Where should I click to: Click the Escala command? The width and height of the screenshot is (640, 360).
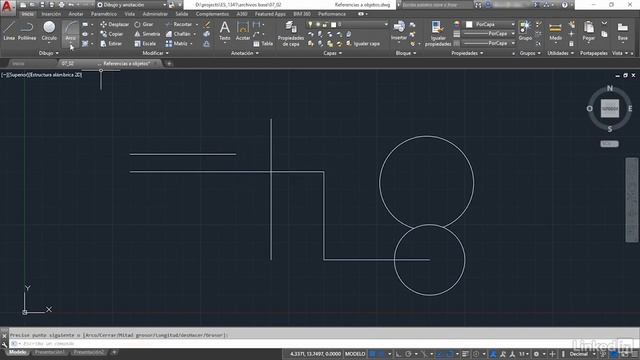click(145, 43)
